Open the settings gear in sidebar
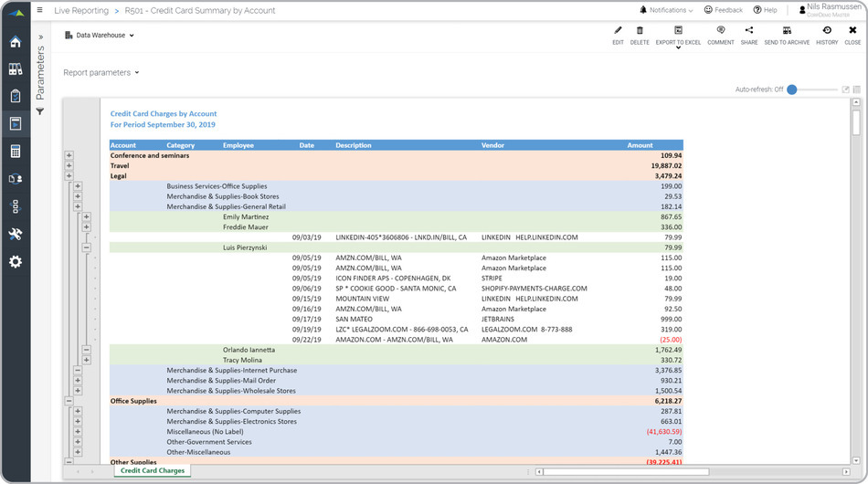The width and height of the screenshot is (868, 484). [x=16, y=262]
